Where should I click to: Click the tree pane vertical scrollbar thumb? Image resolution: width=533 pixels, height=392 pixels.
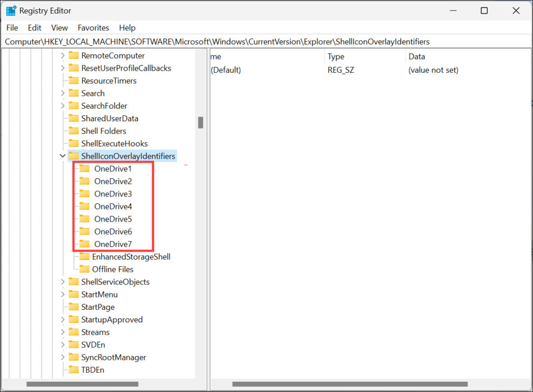point(200,123)
